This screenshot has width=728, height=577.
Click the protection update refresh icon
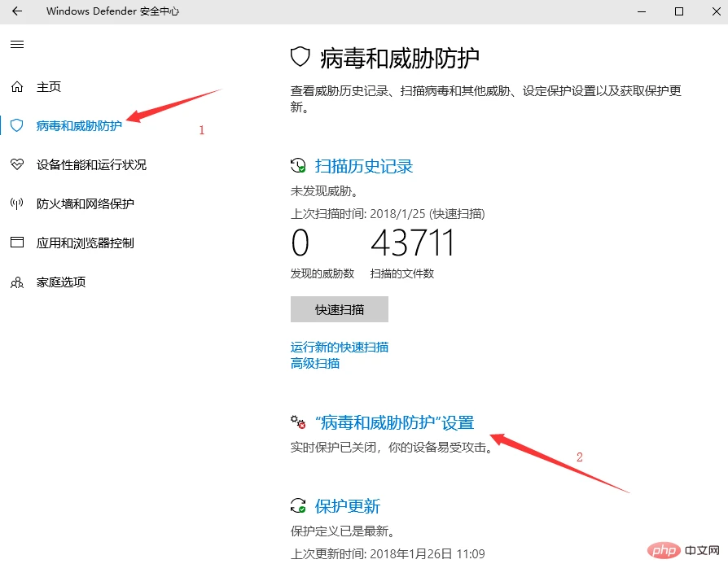point(298,505)
